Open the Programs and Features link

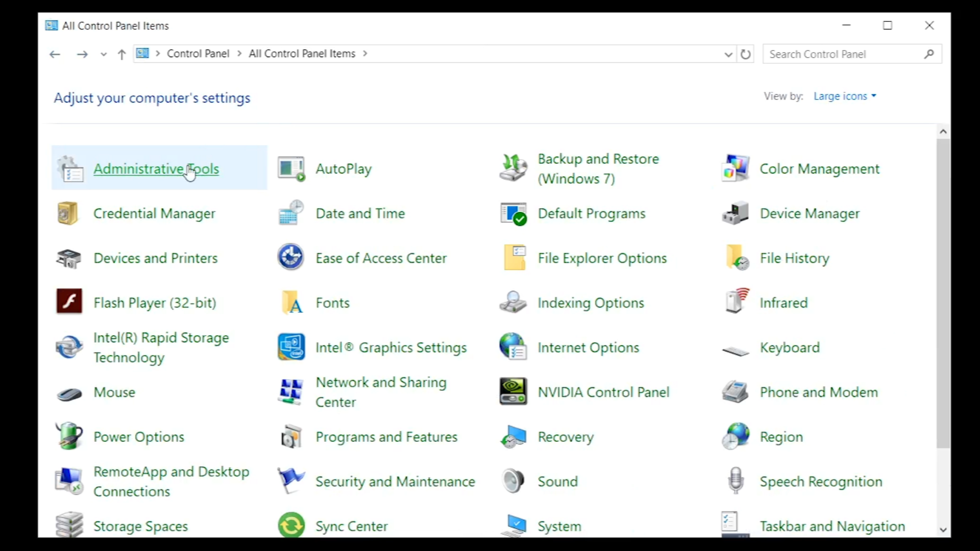click(x=386, y=437)
